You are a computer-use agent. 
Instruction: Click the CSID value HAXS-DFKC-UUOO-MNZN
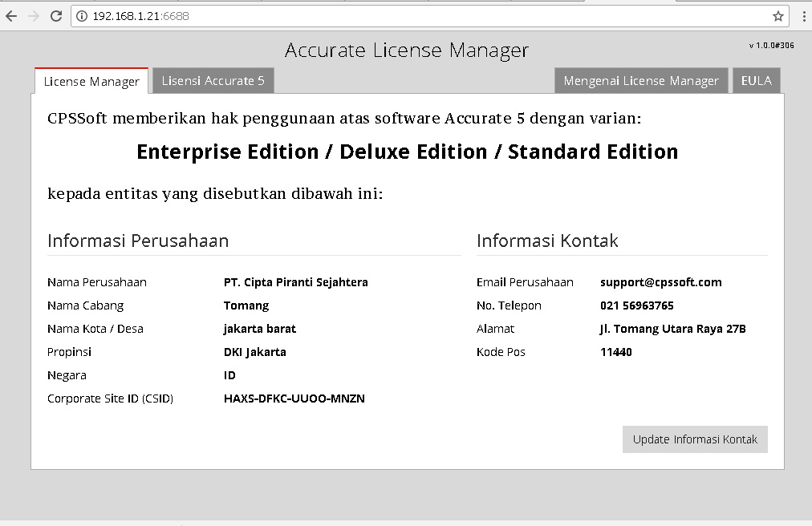pyautogui.click(x=294, y=399)
